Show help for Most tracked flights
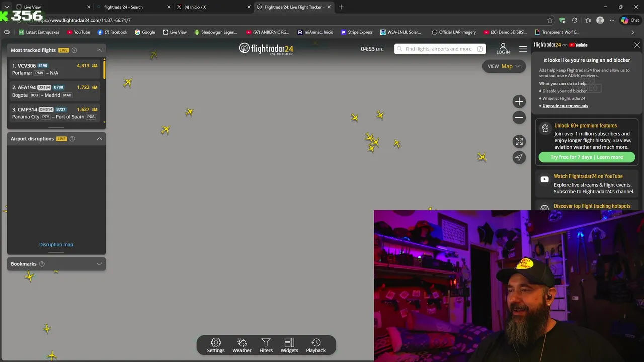 pos(74,50)
